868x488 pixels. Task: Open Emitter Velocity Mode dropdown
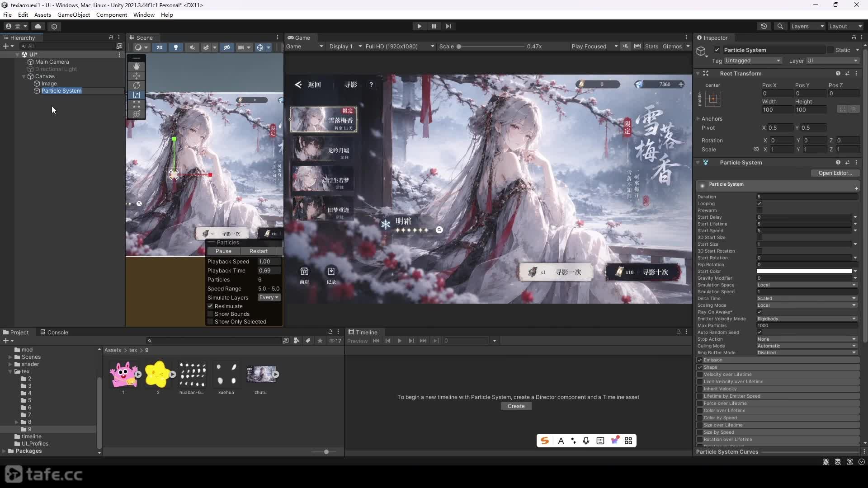point(807,319)
